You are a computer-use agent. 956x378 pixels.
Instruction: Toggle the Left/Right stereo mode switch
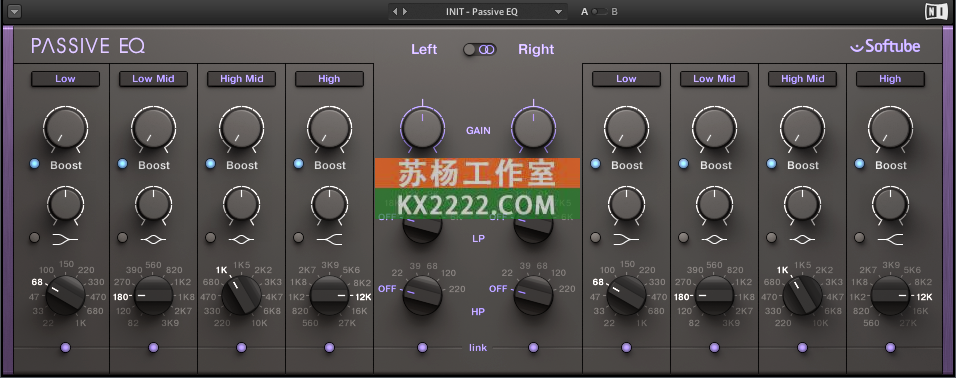click(480, 49)
